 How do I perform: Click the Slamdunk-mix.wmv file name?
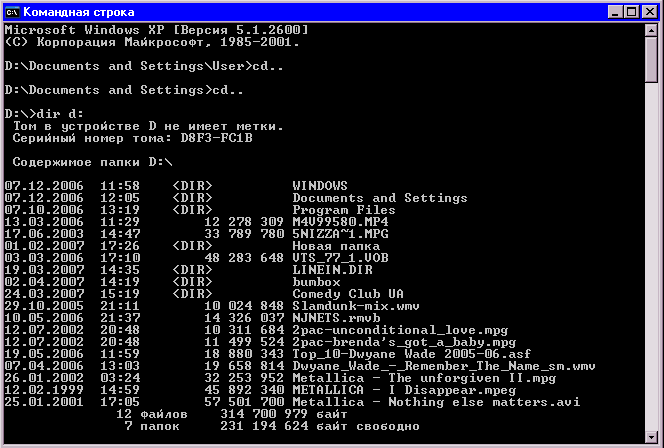[x=356, y=306]
